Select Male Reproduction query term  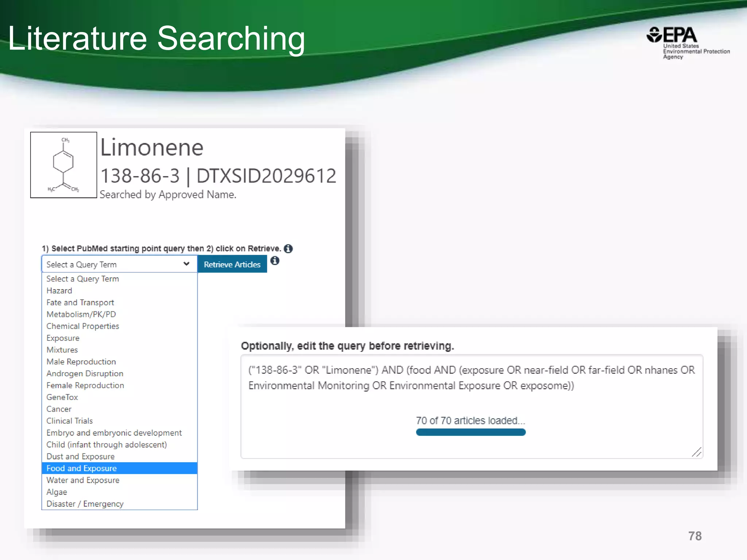(119, 362)
